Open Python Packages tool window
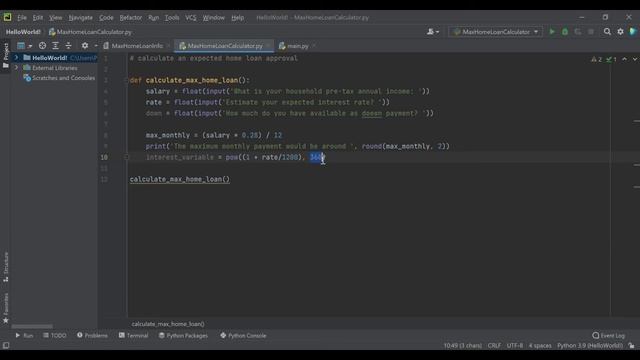This screenshot has height=360, width=640. pos(183,336)
